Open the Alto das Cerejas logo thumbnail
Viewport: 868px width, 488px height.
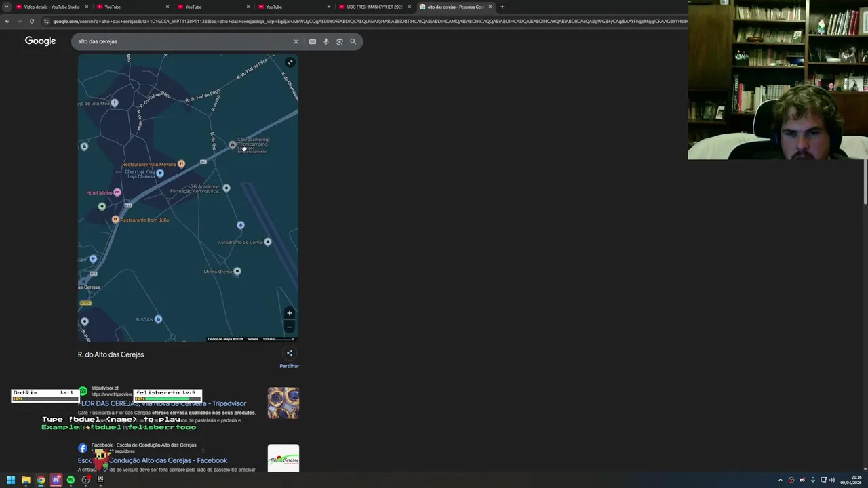(x=283, y=458)
